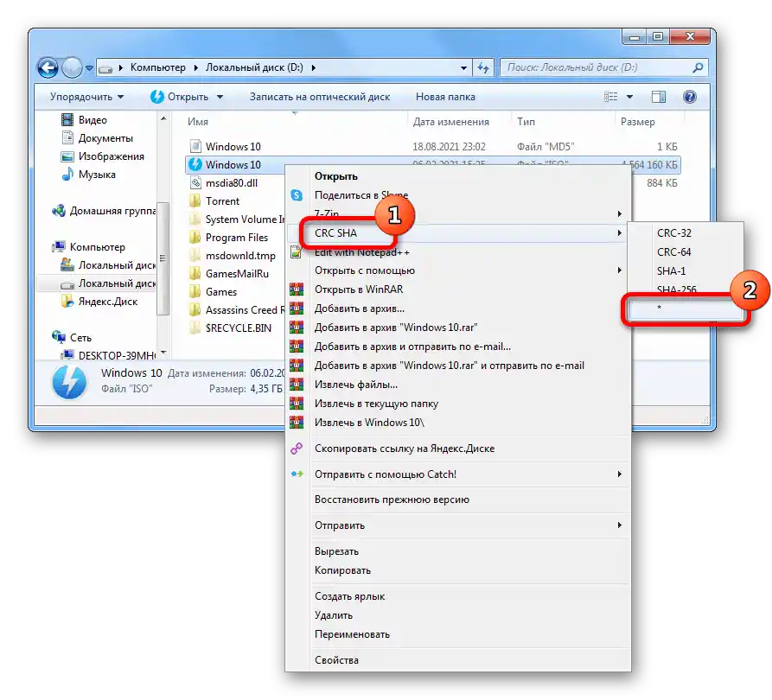Click the Skype icon in the context menu
Screen dimensions: 772x700
297,195
